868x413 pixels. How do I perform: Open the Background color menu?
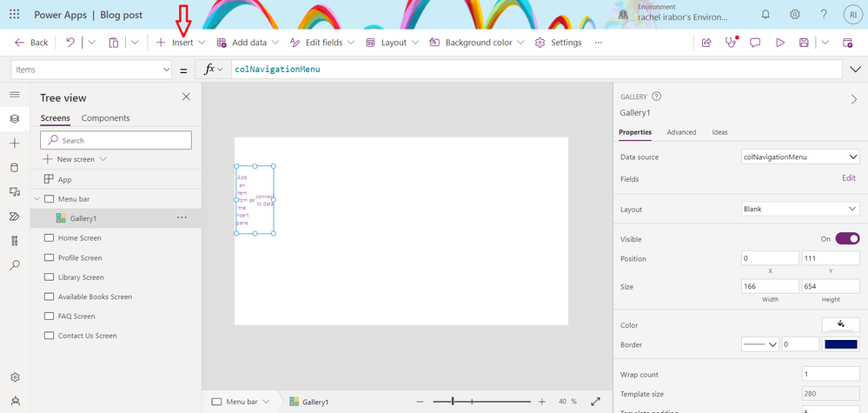click(477, 43)
